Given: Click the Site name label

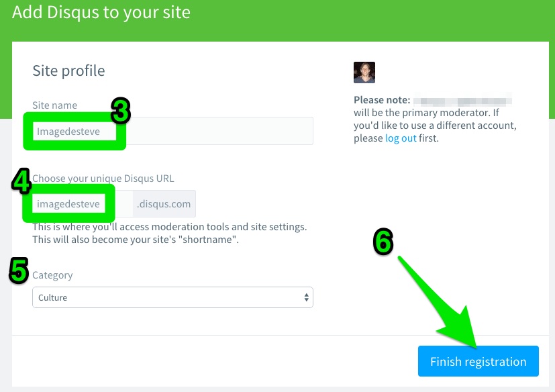Looking at the screenshot, I should pyautogui.click(x=54, y=105).
